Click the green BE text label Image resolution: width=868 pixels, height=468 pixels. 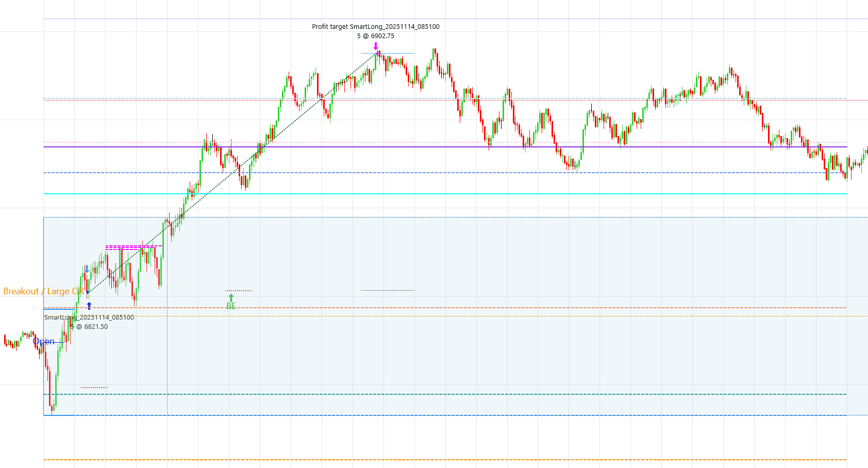231,306
